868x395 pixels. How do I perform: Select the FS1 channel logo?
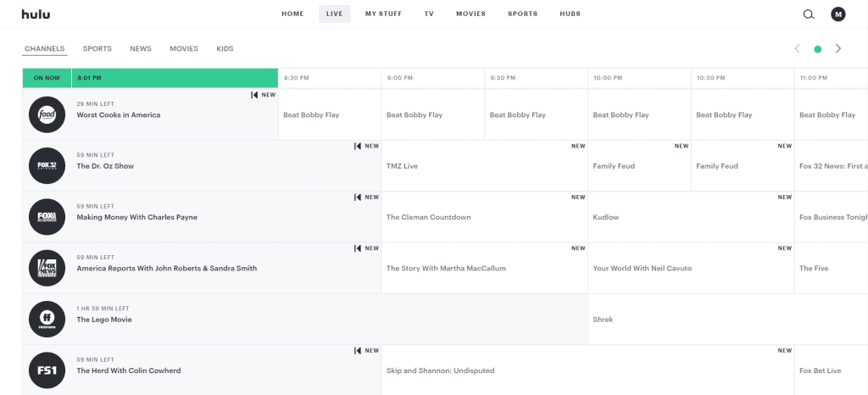[x=47, y=370]
